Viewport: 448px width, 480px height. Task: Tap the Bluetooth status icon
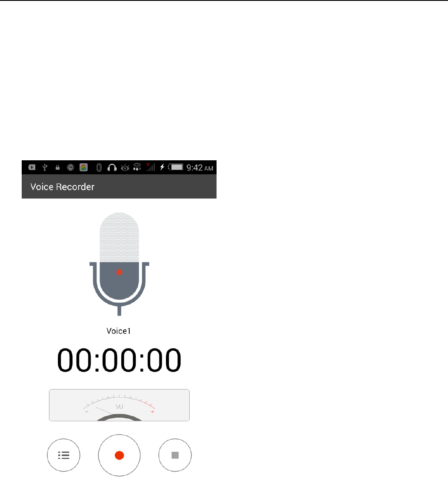coord(99,168)
